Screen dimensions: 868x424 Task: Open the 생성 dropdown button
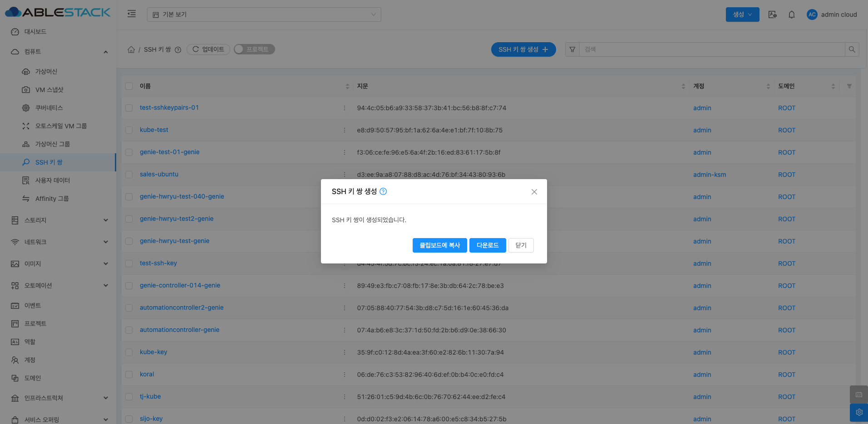point(742,15)
